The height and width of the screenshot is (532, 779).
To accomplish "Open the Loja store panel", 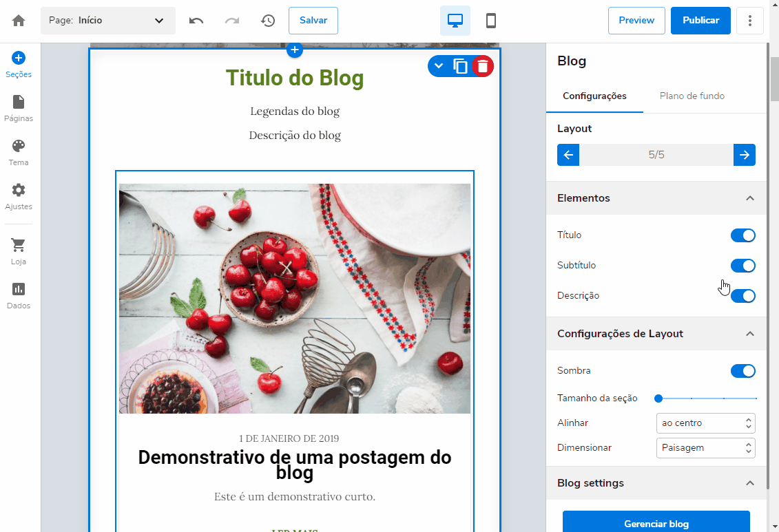I will tap(19, 252).
